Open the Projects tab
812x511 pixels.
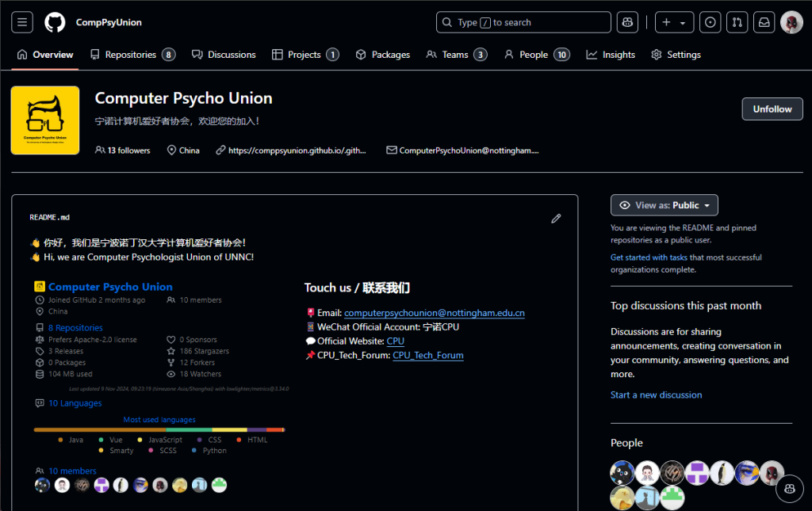point(305,55)
